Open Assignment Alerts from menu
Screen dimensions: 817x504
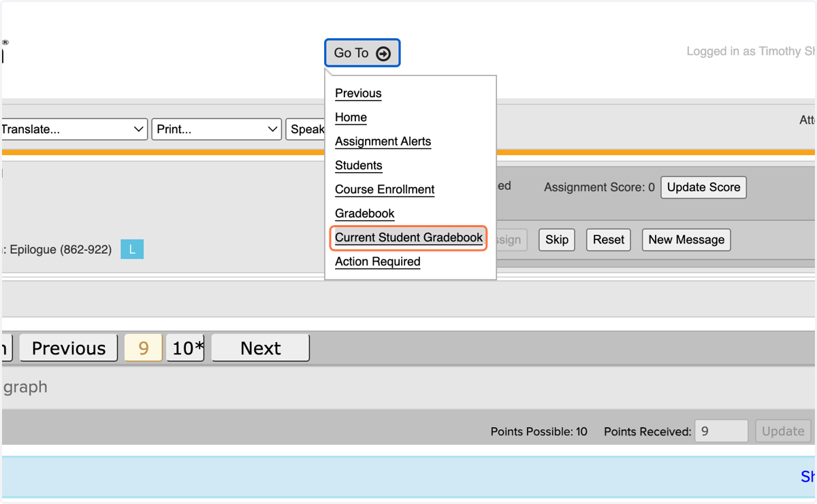pos(383,141)
